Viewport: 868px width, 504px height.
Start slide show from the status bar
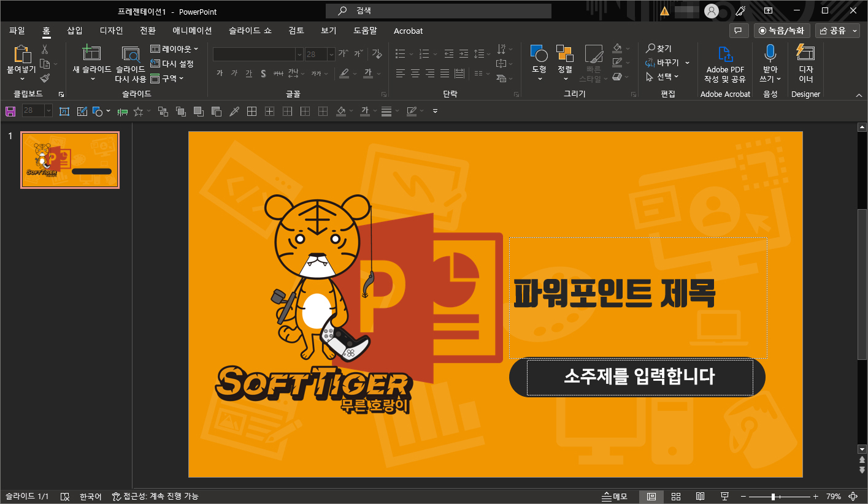click(724, 496)
